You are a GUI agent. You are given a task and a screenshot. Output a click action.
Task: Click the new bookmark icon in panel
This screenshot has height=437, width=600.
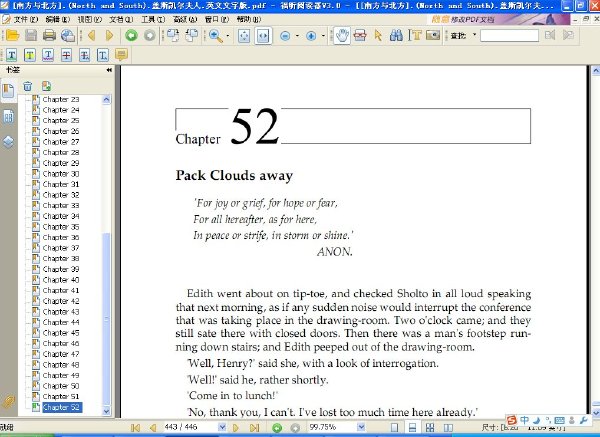pos(46,86)
